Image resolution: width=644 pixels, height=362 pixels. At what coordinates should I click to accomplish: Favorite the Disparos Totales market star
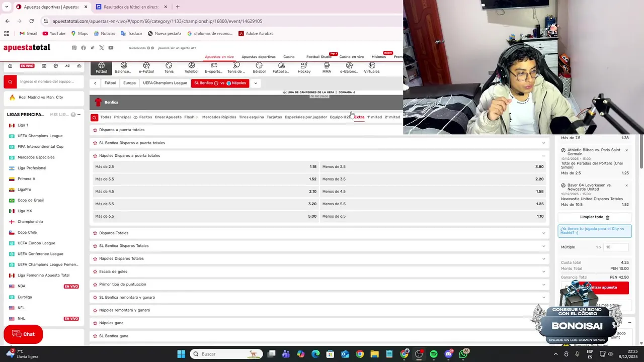tap(95, 233)
